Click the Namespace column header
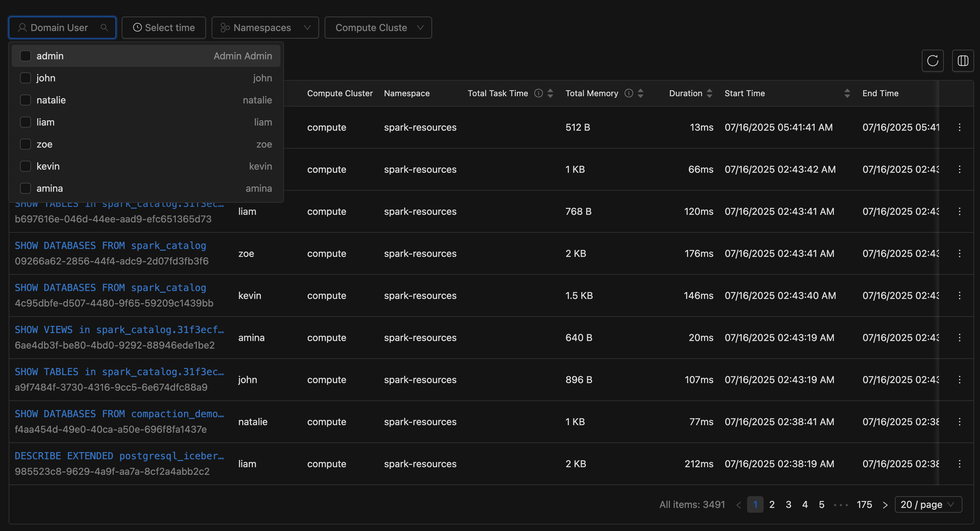 [407, 93]
